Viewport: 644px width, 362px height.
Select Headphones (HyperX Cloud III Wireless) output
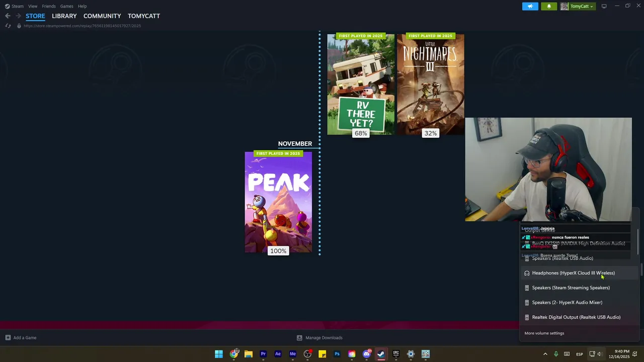pyautogui.click(x=578, y=273)
